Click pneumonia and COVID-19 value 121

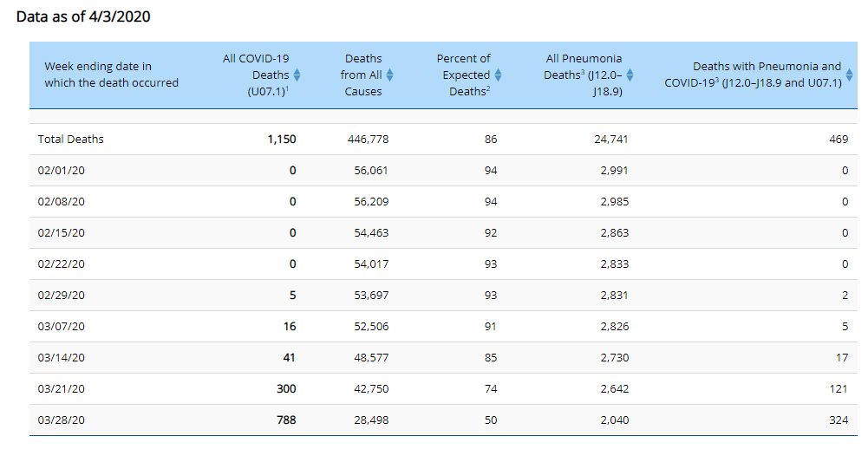839,388
